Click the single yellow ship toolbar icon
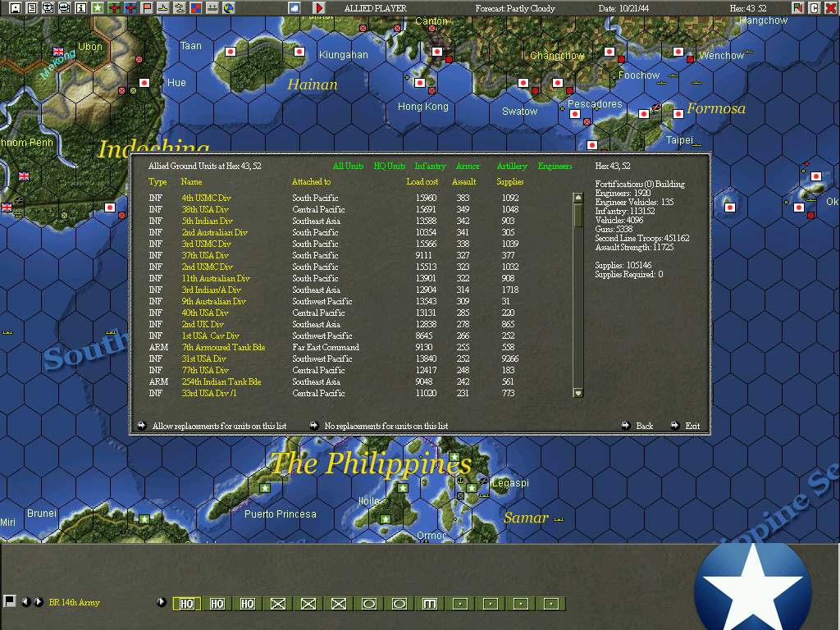840x630 pixels. coord(163,7)
